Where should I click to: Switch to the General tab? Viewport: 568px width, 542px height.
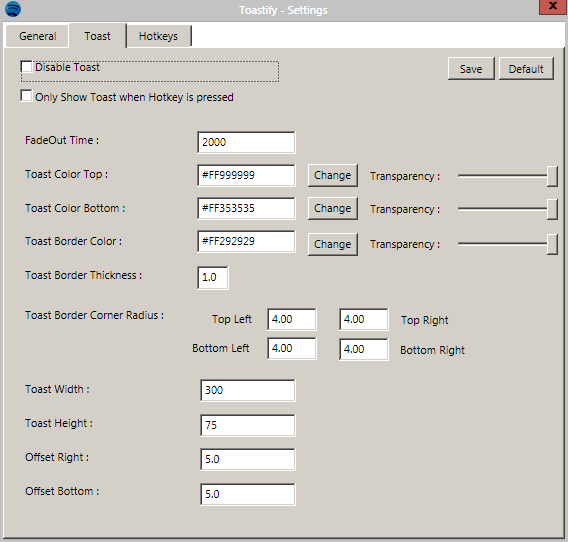[37, 36]
